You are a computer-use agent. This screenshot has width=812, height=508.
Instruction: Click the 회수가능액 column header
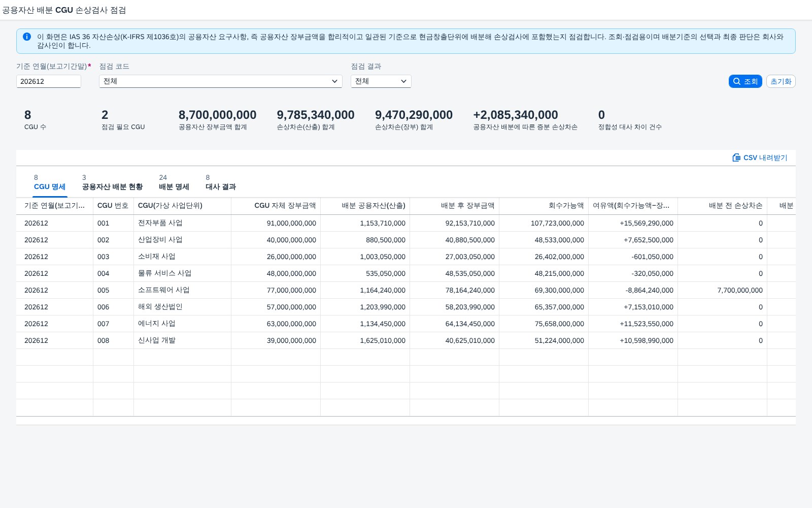(x=544, y=206)
